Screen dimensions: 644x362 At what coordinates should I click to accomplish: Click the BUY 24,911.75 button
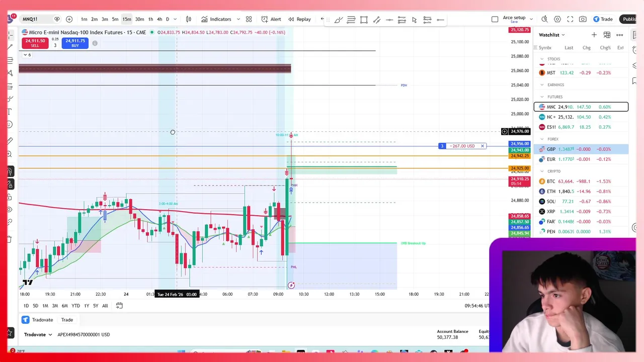click(75, 43)
